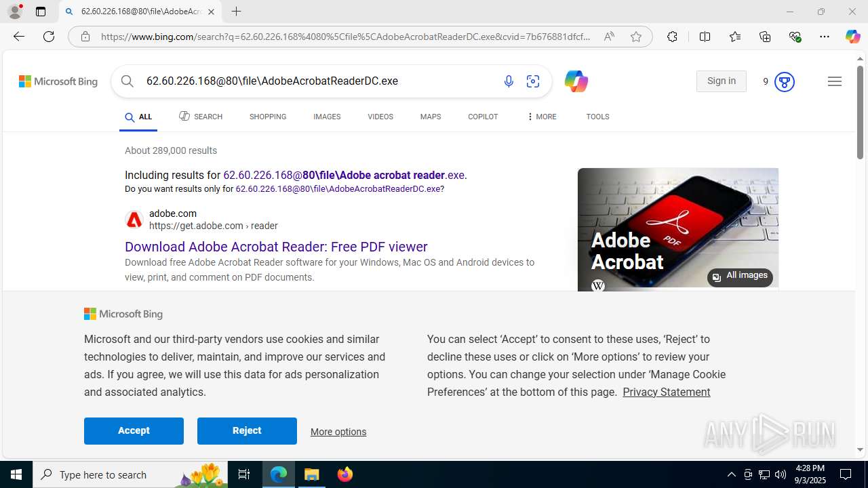Image resolution: width=868 pixels, height=488 pixels.
Task: Open the Windows Start menu
Action: pyautogui.click(x=16, y=474)
